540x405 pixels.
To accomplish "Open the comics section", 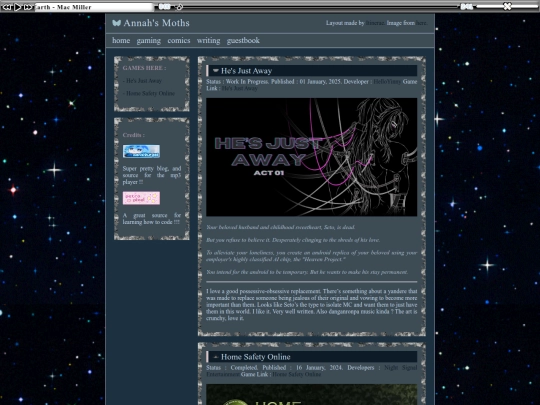I will [179, 41].
